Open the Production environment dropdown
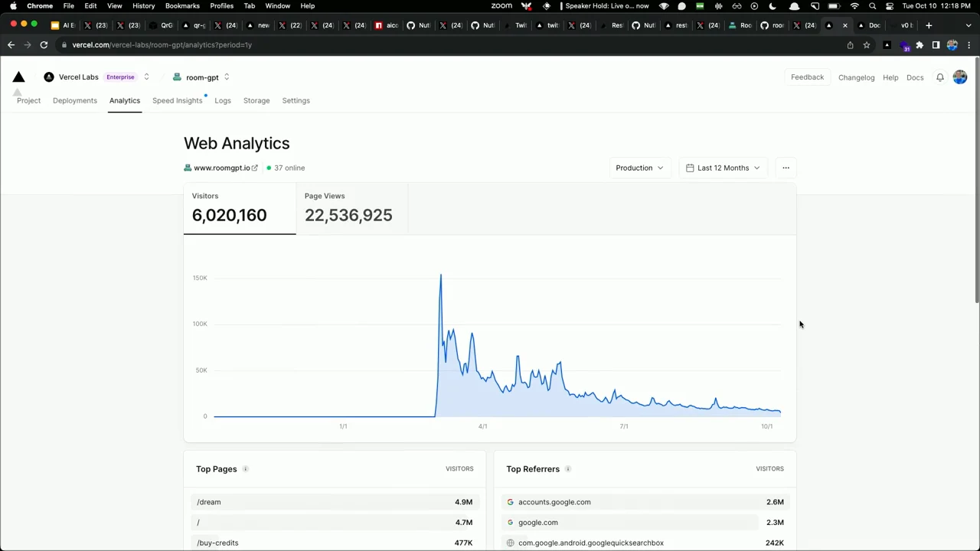Screen dimensions: 980x551 (x=639, y=168)
